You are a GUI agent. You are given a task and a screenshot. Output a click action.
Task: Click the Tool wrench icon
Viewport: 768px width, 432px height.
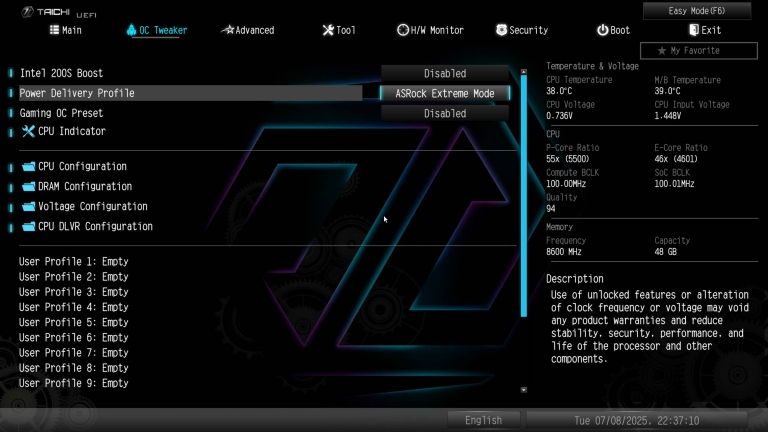pos(328,30)
